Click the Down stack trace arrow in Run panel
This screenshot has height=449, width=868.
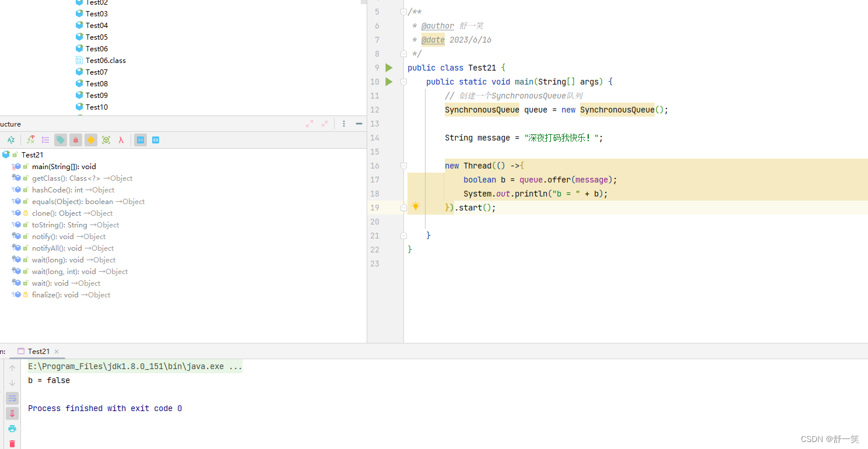click(x=12, y=383)
